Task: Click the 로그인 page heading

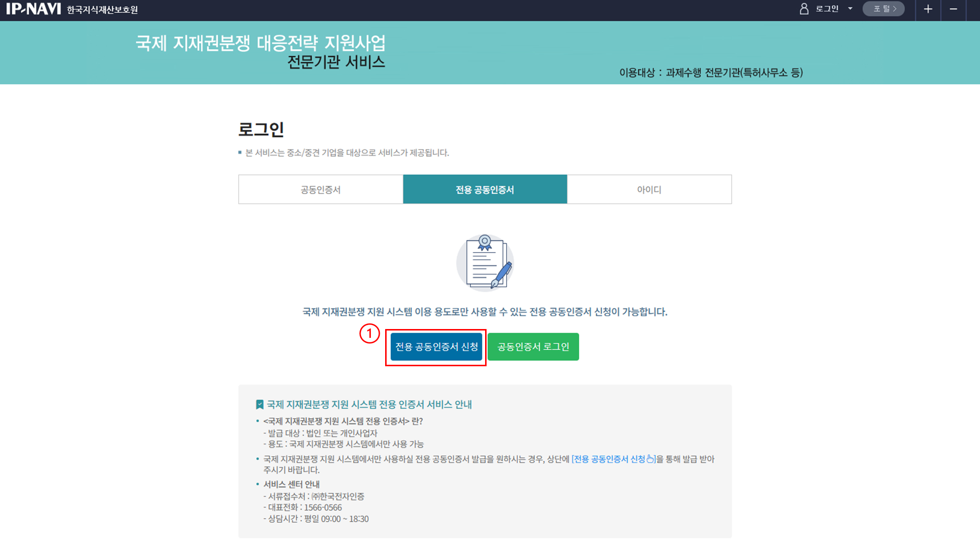Action: click(x=261, y=129)
